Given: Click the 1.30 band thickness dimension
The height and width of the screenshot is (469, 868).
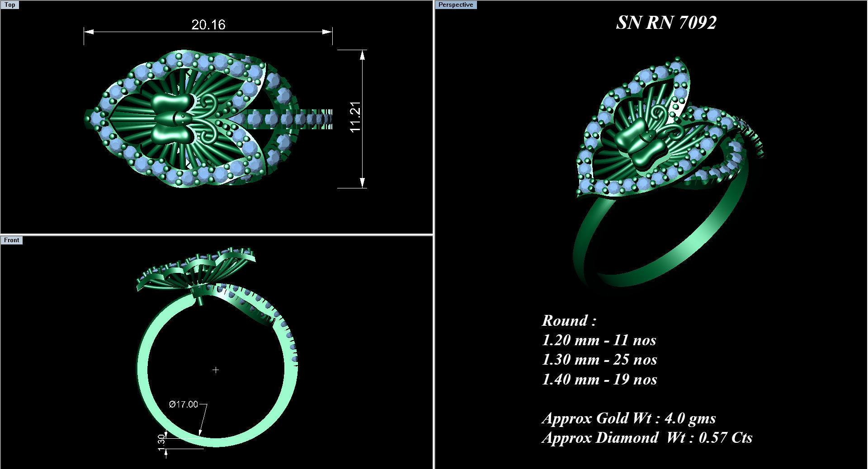Looking at the screenshot, I should point(161,442).
